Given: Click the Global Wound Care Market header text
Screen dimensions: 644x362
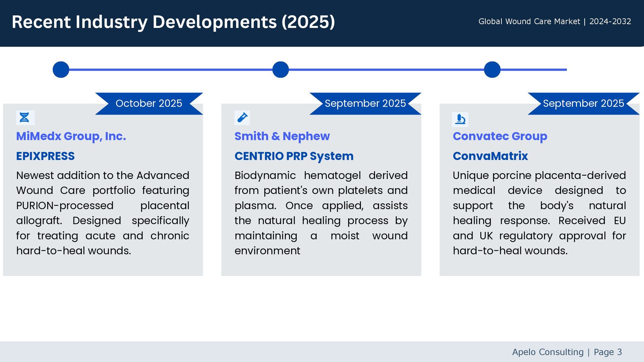Looking at the screenshot, I should coord(554,21).
